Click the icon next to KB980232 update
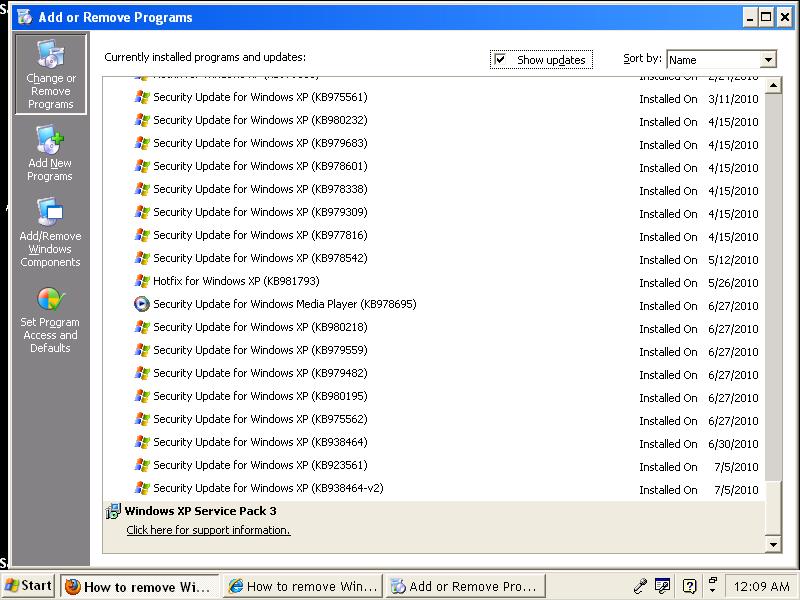800x600 pixels. click(x=142, y=120)
